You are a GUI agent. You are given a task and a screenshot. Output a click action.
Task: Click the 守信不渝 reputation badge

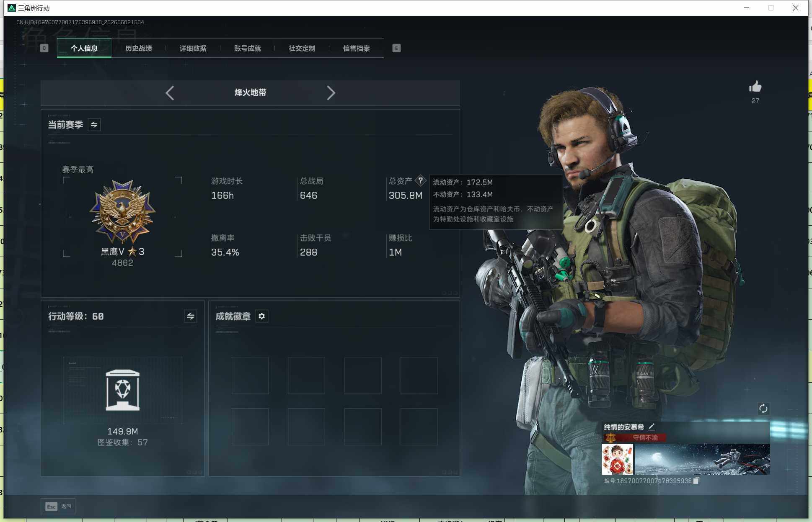click(x=634, y=438)
